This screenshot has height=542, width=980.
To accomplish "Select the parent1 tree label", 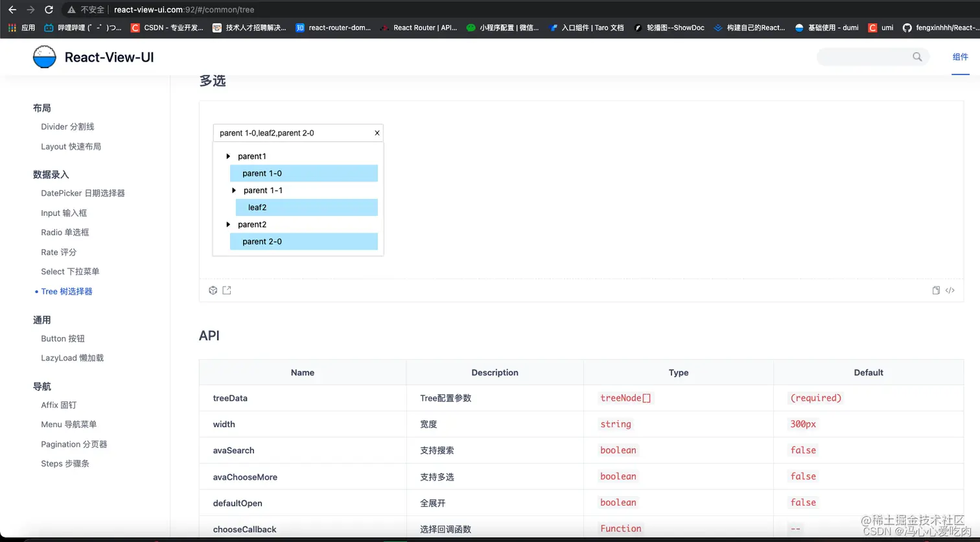I will (x=252, y=156).
